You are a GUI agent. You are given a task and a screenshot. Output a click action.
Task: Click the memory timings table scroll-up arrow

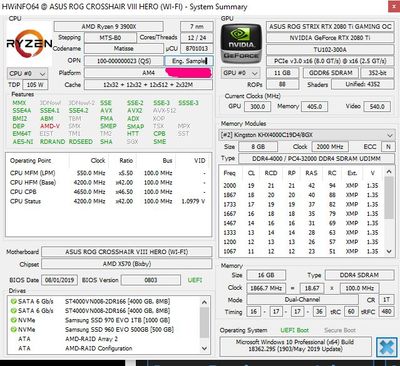coord(389,172)
